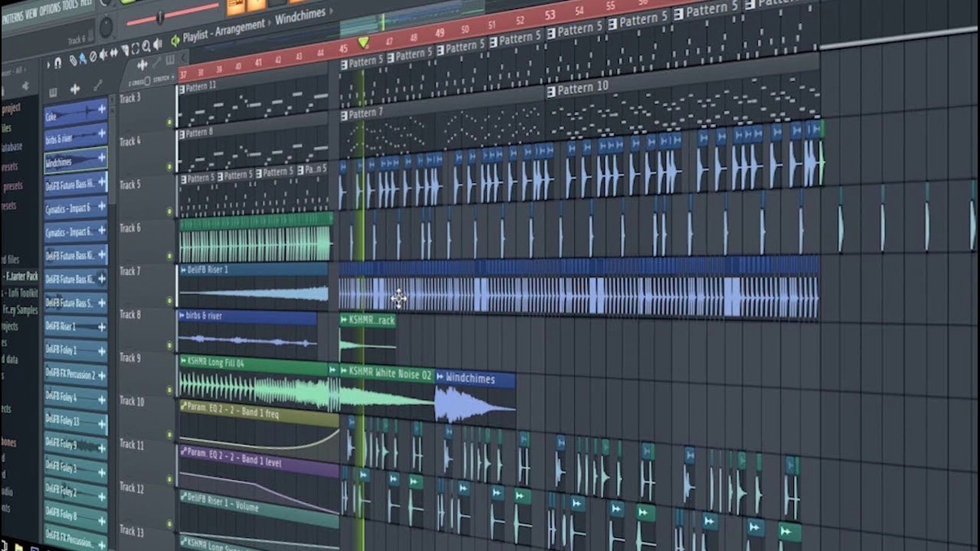
Task: Show audio clips via waveform icon above Track 3
Action: (x=142, y=65)
